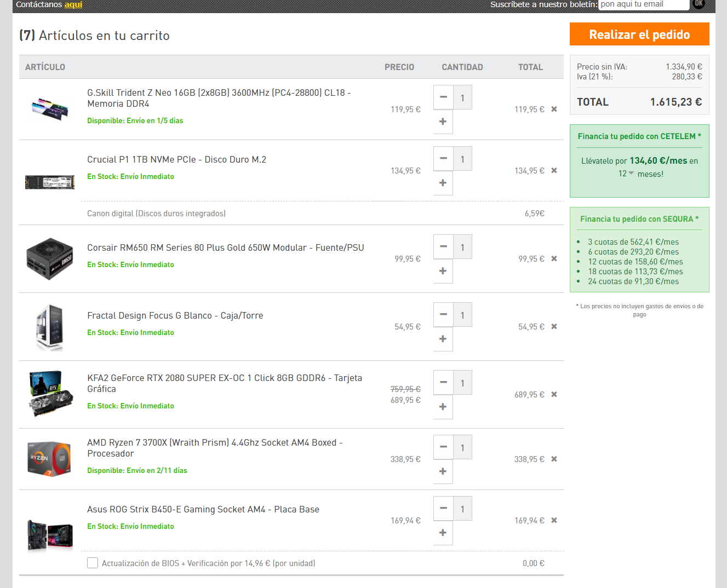Enable BIOS update and verification checkbox

click(93, 563)
